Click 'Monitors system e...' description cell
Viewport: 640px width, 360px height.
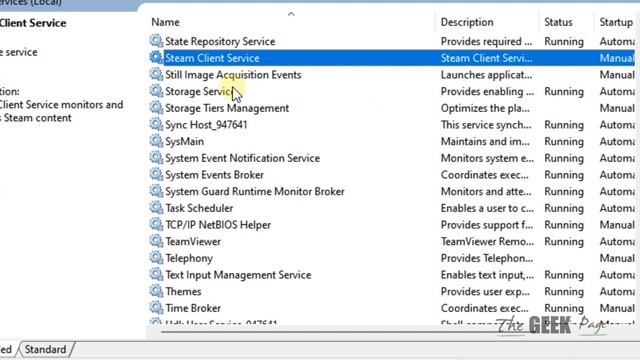[x=487, y=158]
